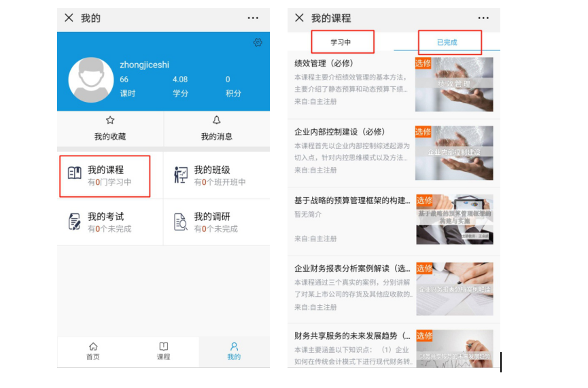Tap the 选修 badge on 绩效管理 thumbnail
The image size is (588, 388).
[423, 63]
